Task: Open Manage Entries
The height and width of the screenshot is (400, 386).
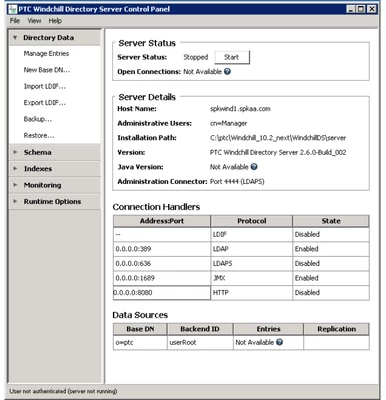Action: pyautogui.click(x=46, y=53)
